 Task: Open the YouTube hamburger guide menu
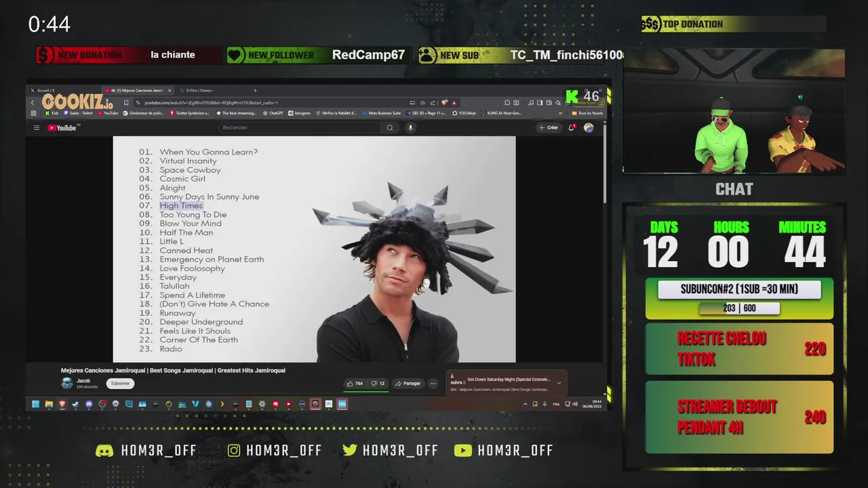pos(37,127)
